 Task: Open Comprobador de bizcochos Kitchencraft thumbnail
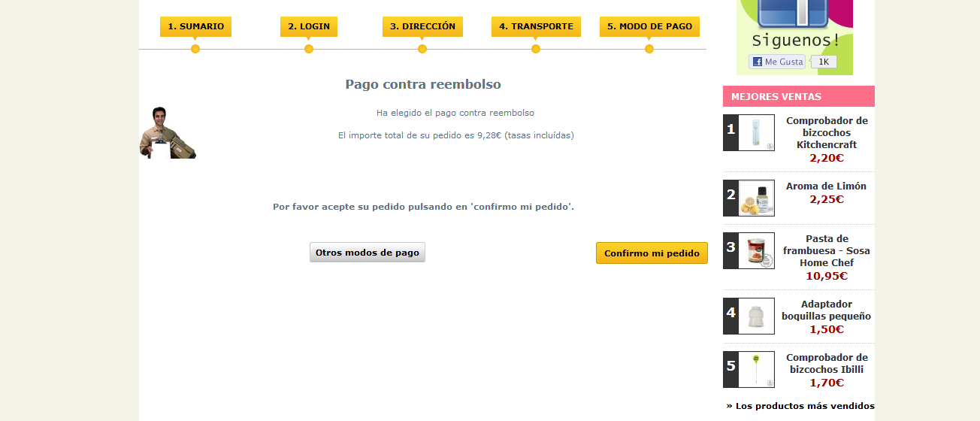coord(757,133)
